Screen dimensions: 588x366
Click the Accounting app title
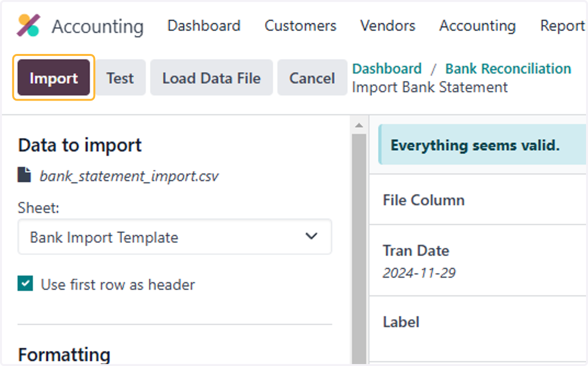98,26
